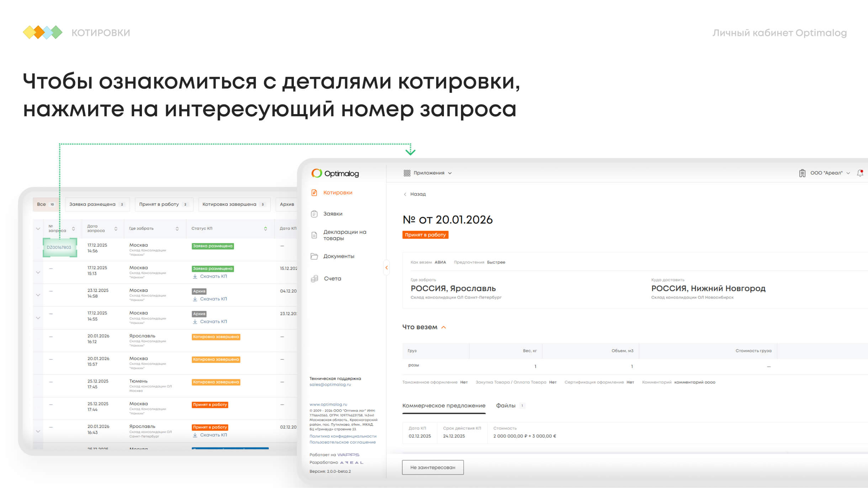This screenshot has height=488, width=868.
Task: Open the Заявки section icon
Action: tap(314, 214)
